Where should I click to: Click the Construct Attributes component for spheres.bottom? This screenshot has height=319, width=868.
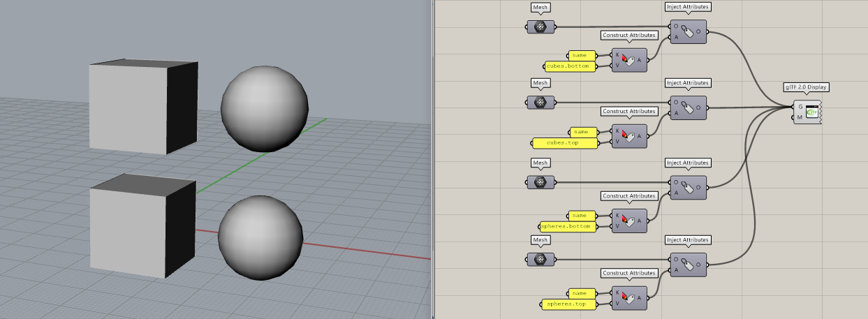click(x=628, y=221)
